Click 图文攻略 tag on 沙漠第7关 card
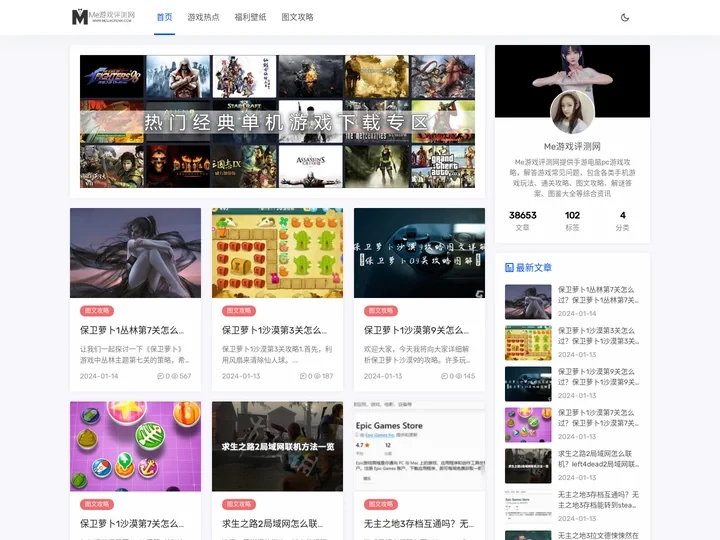The height and width of the screenshot is (540, 720). click(97, 504)
